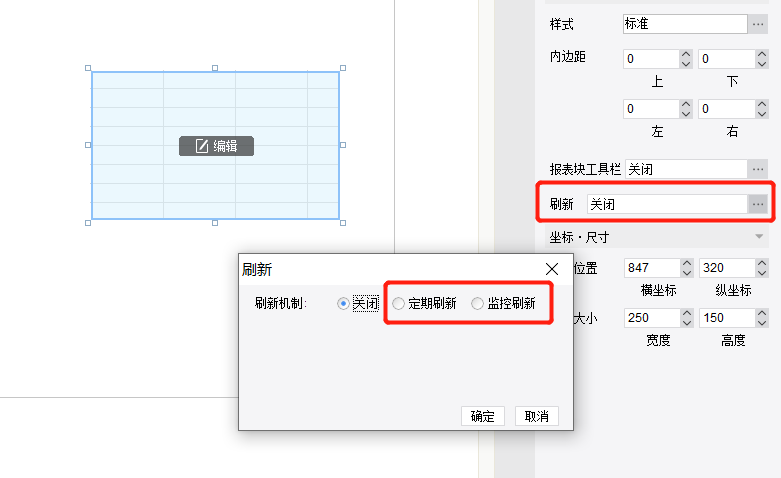Click the 高度 field with 150
The width and height of the screenshot is (781, 478).
pos(727,318)
